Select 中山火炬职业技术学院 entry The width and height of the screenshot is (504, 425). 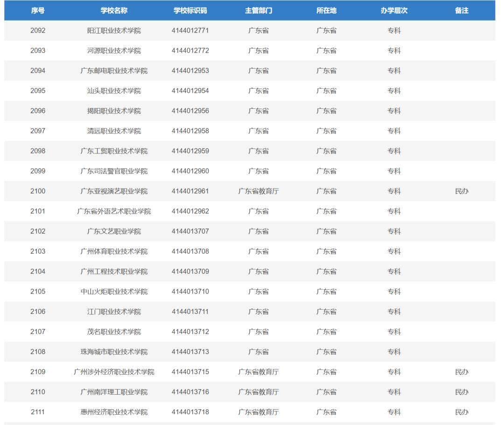tap(114, 292)
